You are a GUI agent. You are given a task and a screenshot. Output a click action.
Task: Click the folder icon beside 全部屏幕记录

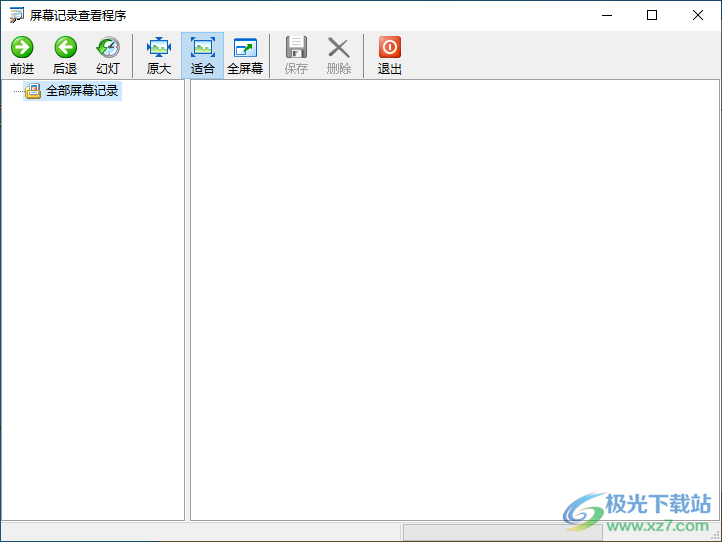(x=33, y=91)
